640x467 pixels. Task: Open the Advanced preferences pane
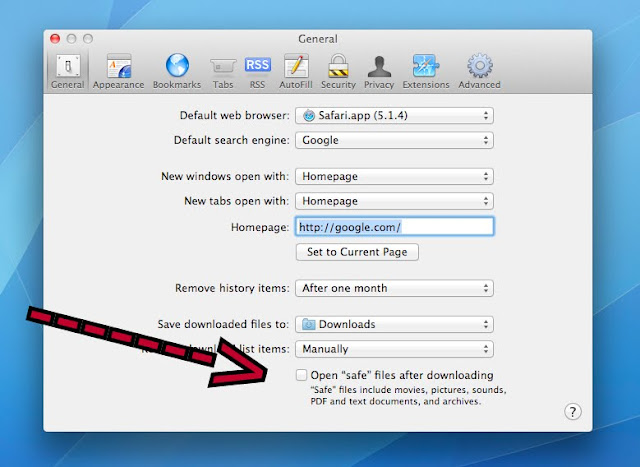click(479, 71)
